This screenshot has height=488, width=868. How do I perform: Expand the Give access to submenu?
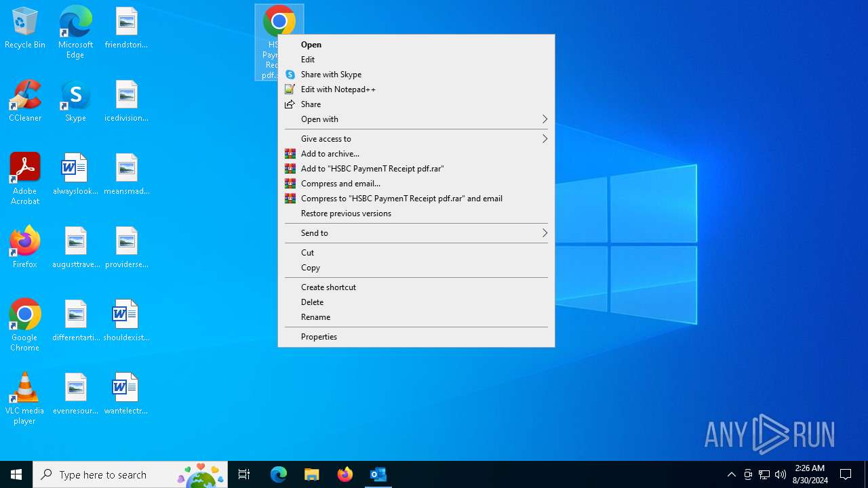(416, 139)
